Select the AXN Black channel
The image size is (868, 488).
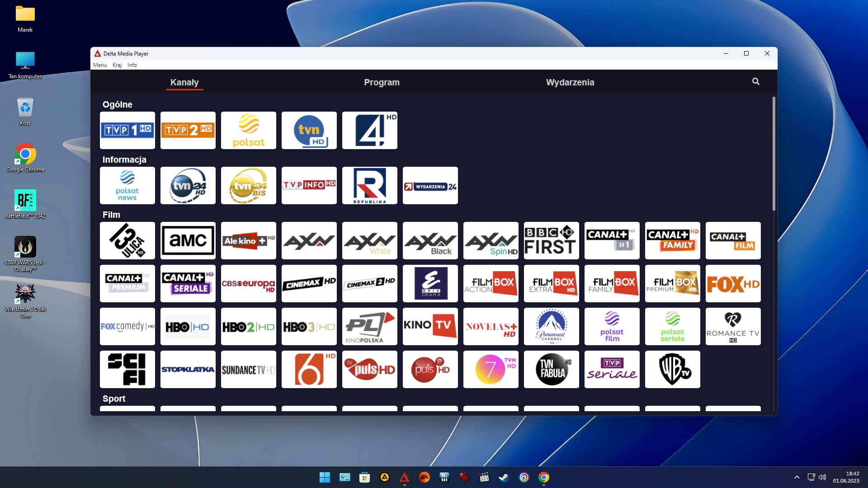click(x=430, y=240)
